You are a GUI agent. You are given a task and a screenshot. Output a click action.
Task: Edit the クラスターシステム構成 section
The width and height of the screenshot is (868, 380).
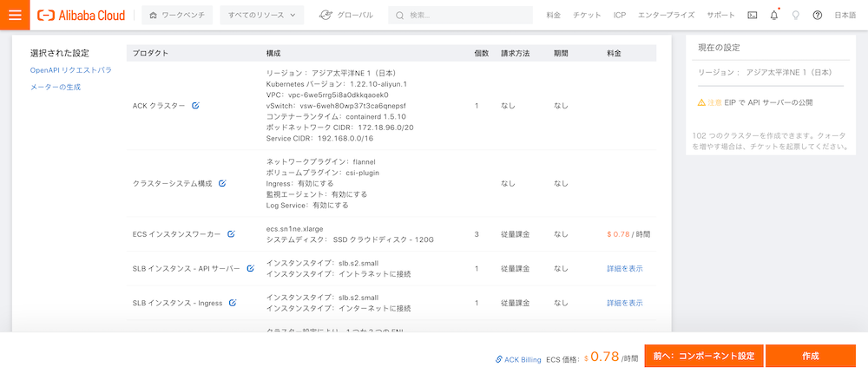222,183
